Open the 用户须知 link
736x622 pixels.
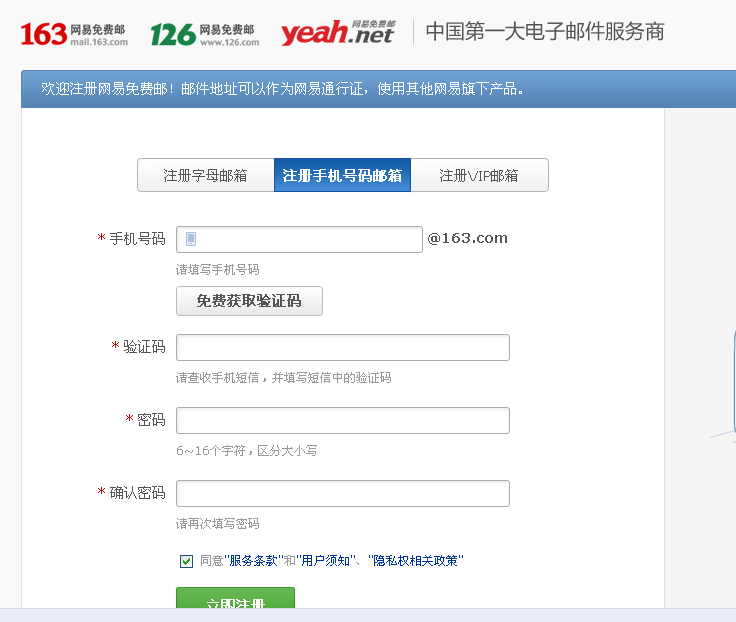(x=325, y=561)
